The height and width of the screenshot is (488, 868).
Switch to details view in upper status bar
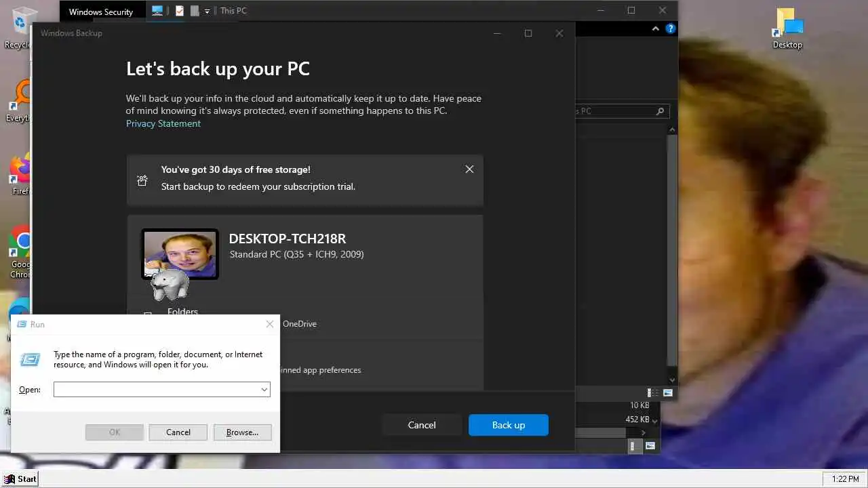[653, 392]
